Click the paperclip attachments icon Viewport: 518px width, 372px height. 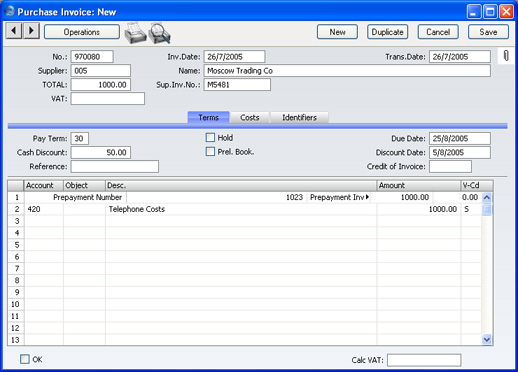pyautogui.click(x=506, y=56)
